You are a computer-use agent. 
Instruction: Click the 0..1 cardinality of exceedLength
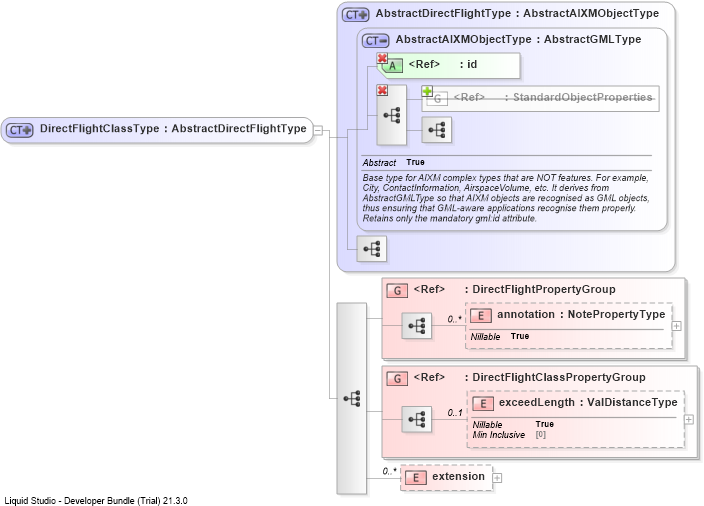[455, 413]
